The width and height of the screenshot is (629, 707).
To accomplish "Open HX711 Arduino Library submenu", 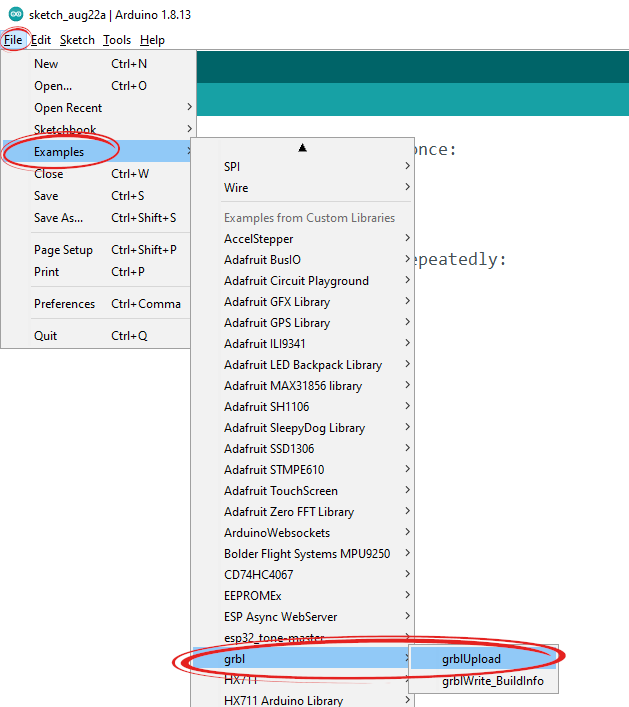I will click(303, 700).
